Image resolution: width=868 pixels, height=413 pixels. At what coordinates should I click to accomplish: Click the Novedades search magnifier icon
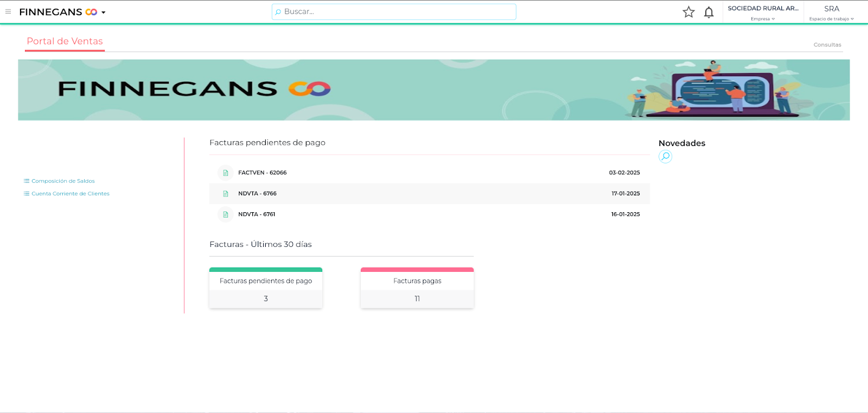[665, 156]
